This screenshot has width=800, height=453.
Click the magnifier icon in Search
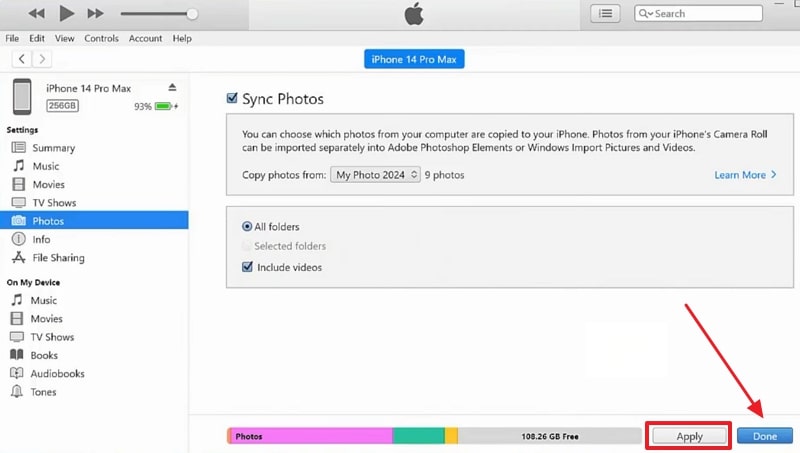643,14
